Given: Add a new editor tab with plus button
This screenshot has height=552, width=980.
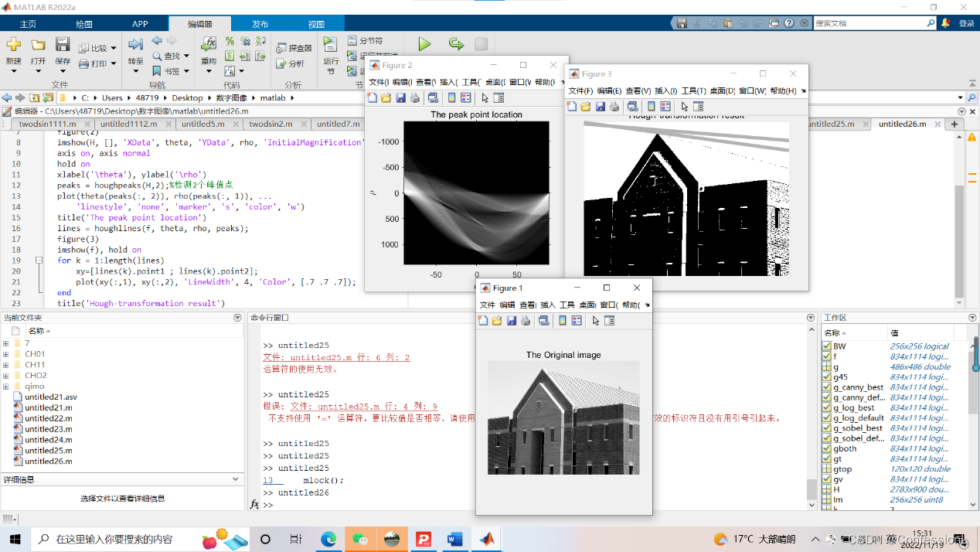Looking at the screenshot, I should coord(954,124).
